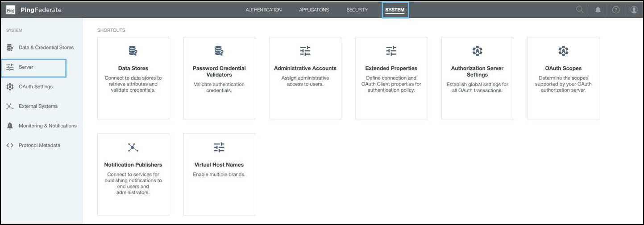Click Data & Credential Stores sidebar icon
Screen dimensions: 644x225
[10, 48]
